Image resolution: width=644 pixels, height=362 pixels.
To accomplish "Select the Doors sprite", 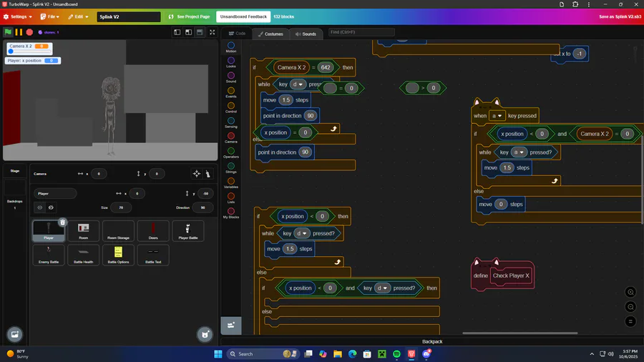I will pyautogui.click(x=153, y=230).
